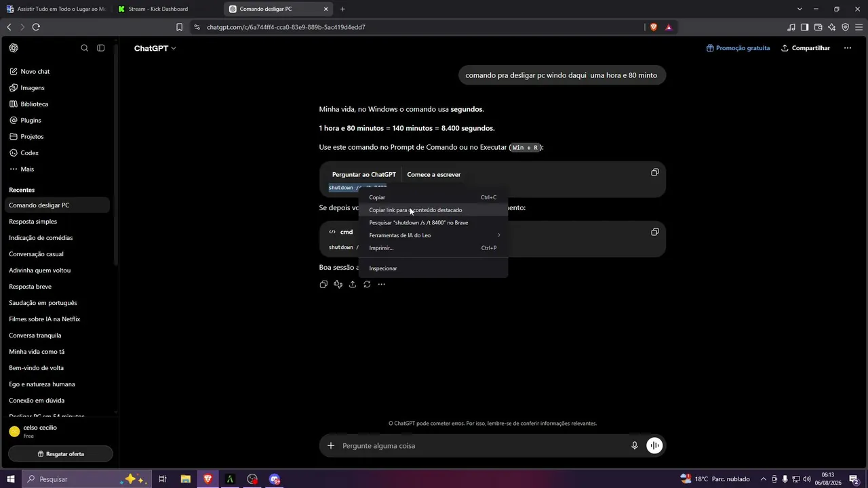
Task: Select Imprimir... in the context menu
Action: coord(433,248)
